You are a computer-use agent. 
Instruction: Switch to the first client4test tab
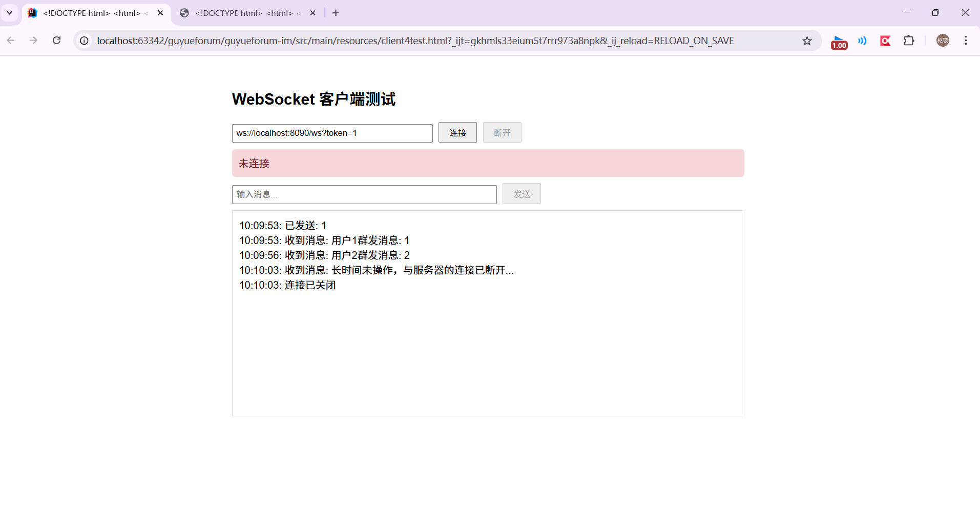tap(96, 13)
